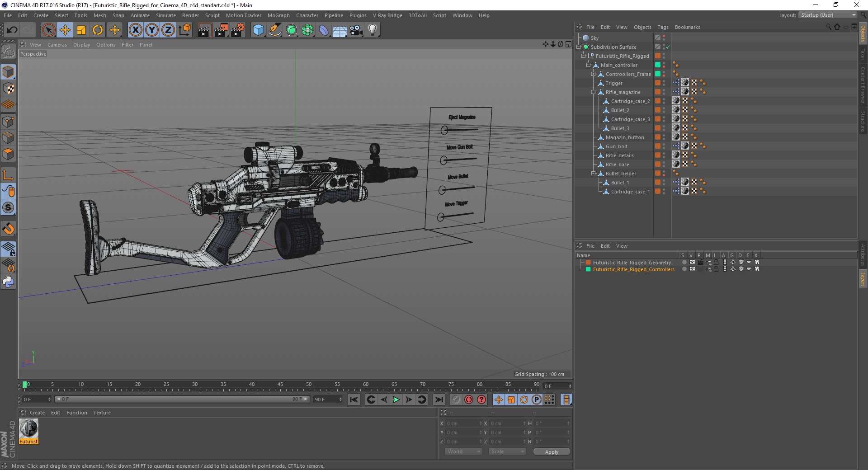Add a Light object
Screen dimensions: 868x470
pos(372,30)
